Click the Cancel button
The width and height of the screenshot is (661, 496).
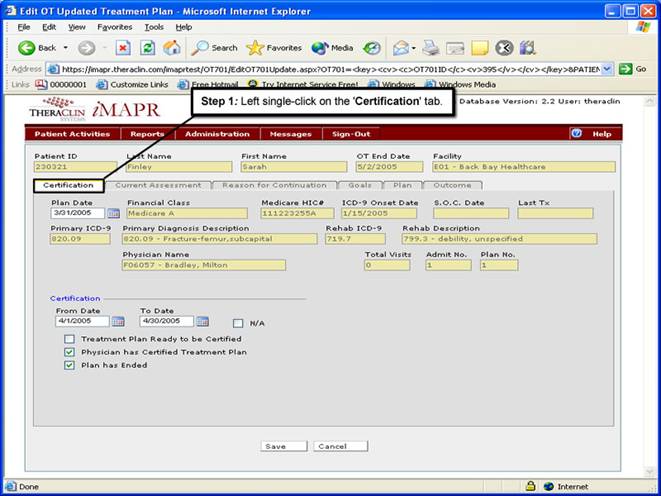click(341, 446)
